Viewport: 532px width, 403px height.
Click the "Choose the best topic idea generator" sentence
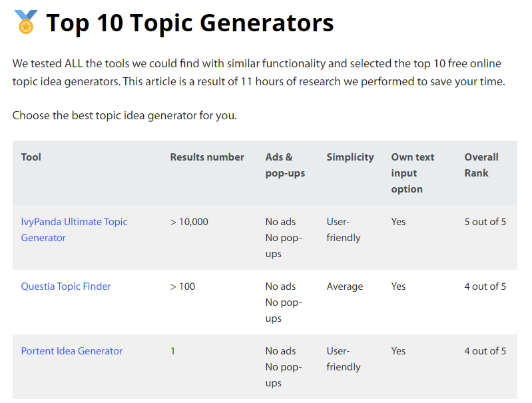point(125,115)
